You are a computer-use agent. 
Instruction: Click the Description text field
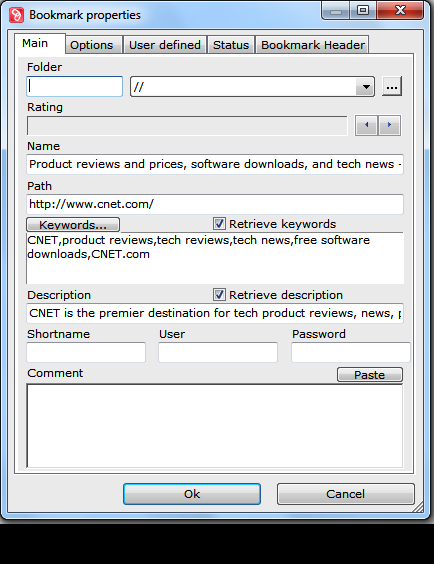(x=215, y=313)
